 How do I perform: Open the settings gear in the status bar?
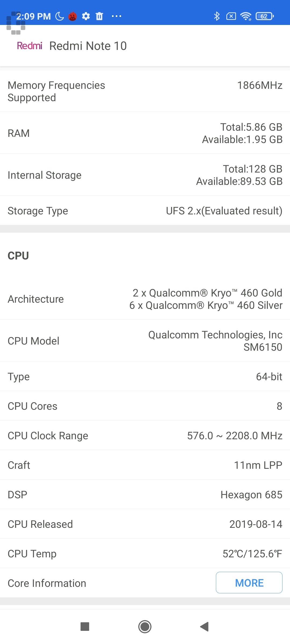pyautogui.click(x=86, y=16)
